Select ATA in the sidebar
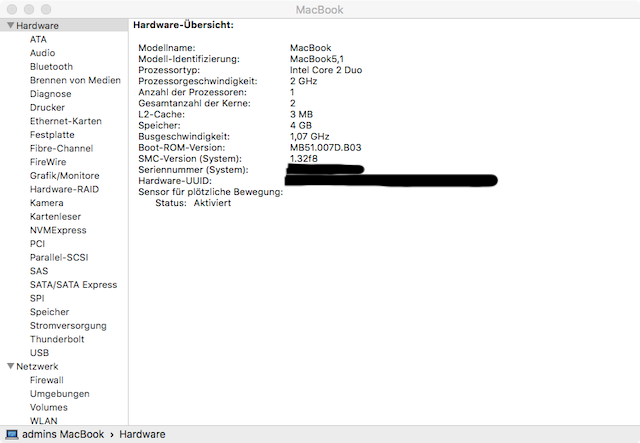 [38, 39]
